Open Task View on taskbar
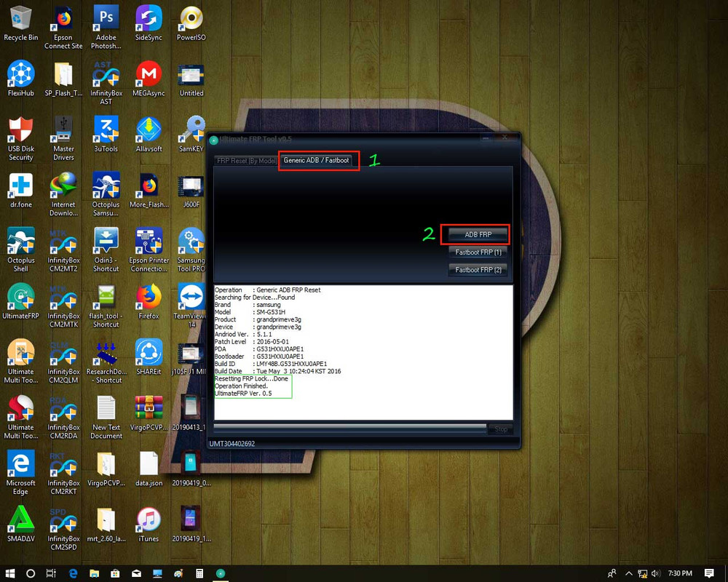The height and width of the screenshot is (582, 728). [x=52, y=573]
